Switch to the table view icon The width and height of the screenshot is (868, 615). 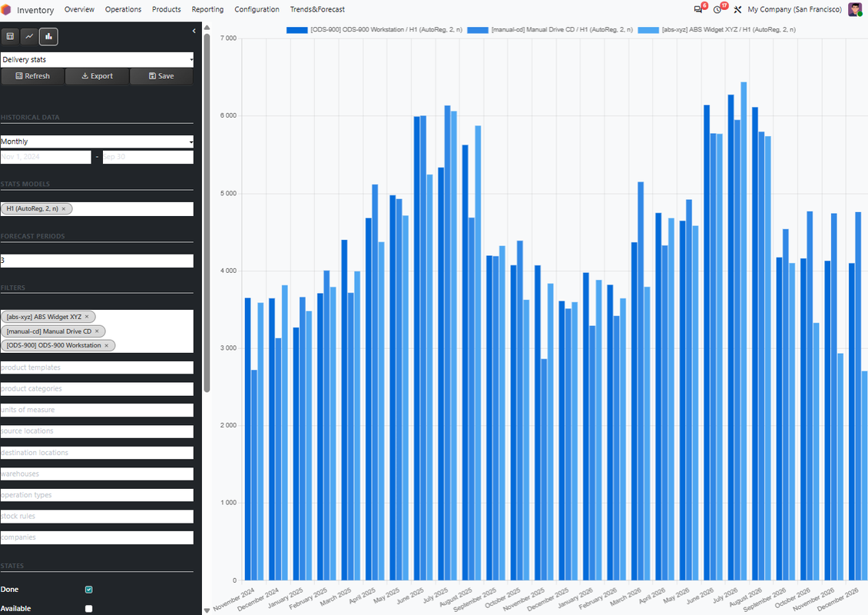pyautogui.click(x=10, y=37)
